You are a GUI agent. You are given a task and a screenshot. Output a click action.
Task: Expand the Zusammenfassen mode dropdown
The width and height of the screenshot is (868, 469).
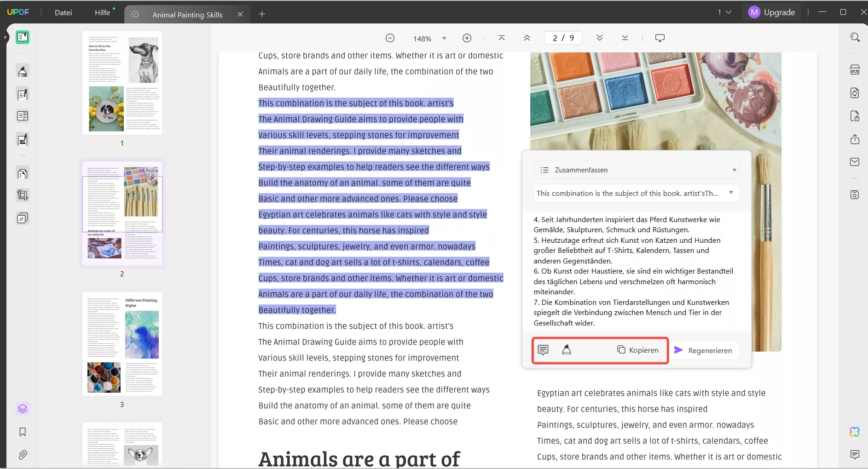point(734,170)
